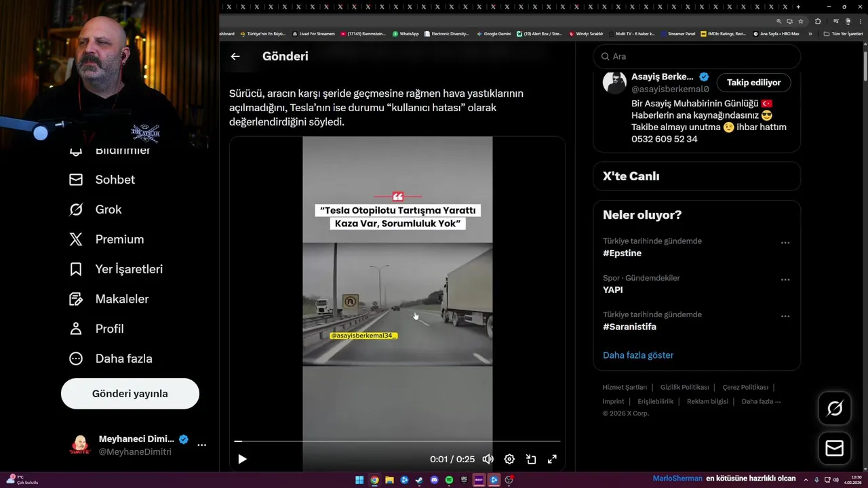Screen dimensions: 868x488
Task: Open Grok from the sidebar
Action: point(95,209)
